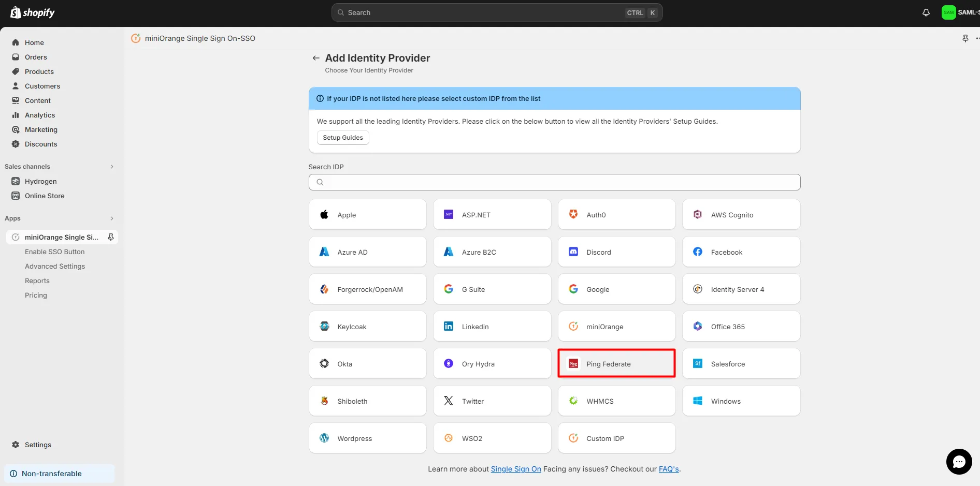Choose the Office 365 provider
The height and width of the screenshot is (486, 980).
[741, 327]
